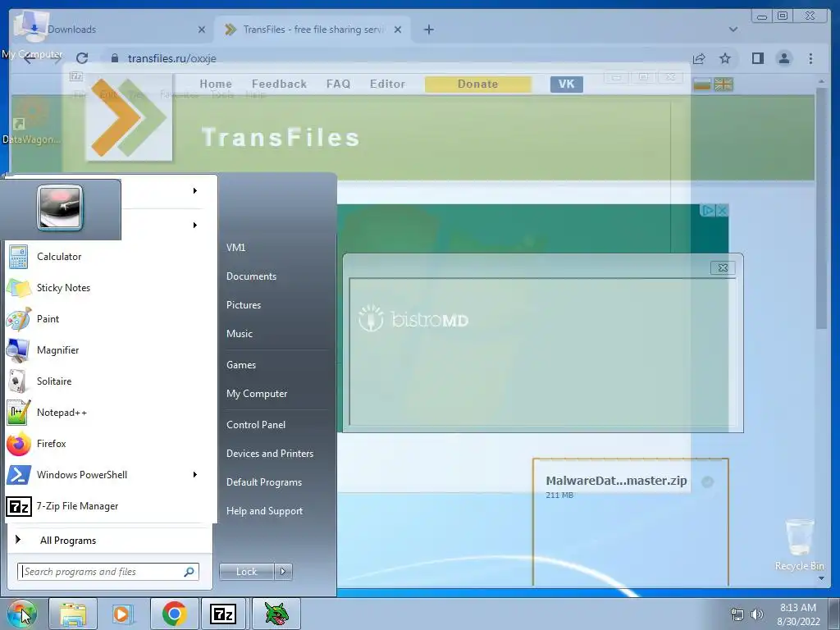Click the user account picture
840x630 pixels.
[60, 208]
